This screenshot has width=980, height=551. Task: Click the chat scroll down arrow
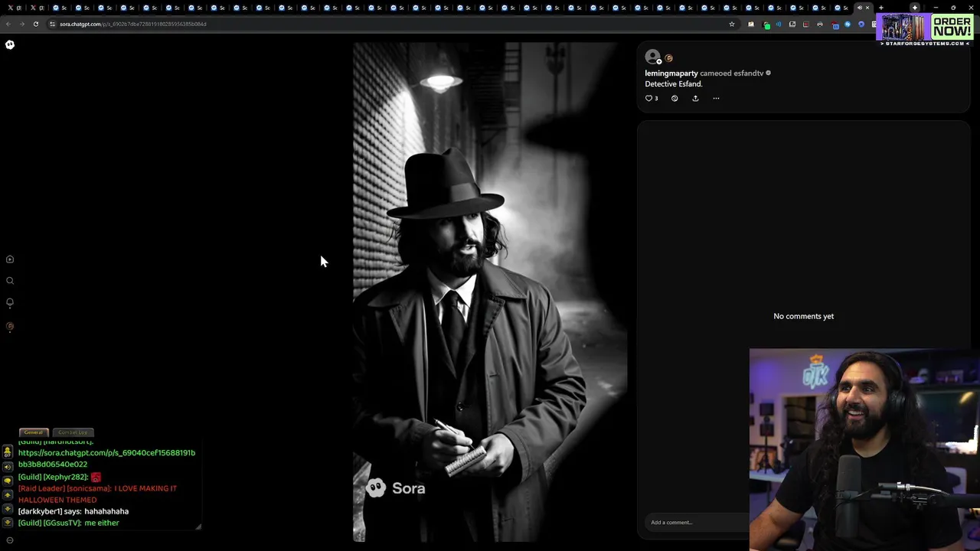pyautogui.click(x=8, y=509)
